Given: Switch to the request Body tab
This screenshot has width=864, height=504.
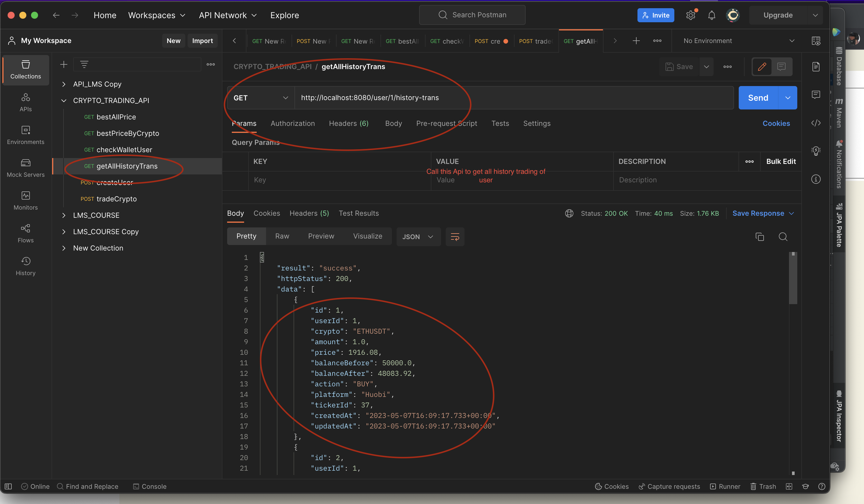Looking at the screenshot, I should coord(393,124).
